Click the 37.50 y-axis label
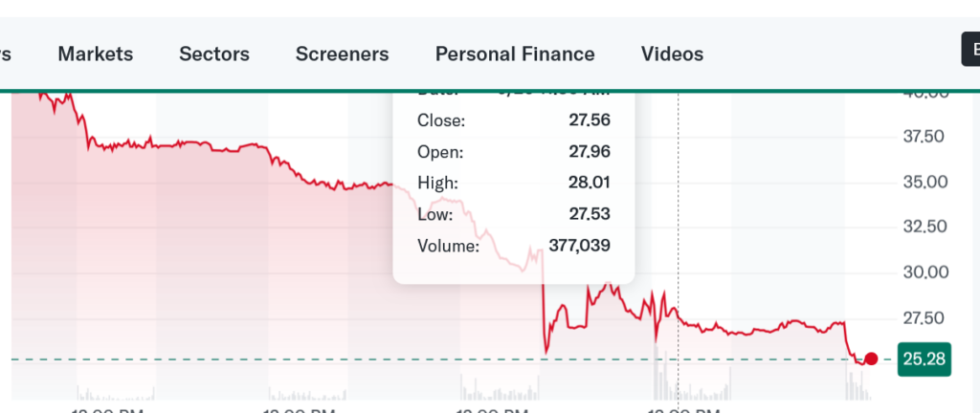The height and width of the screenshot is (413, 980). point(924,137)
